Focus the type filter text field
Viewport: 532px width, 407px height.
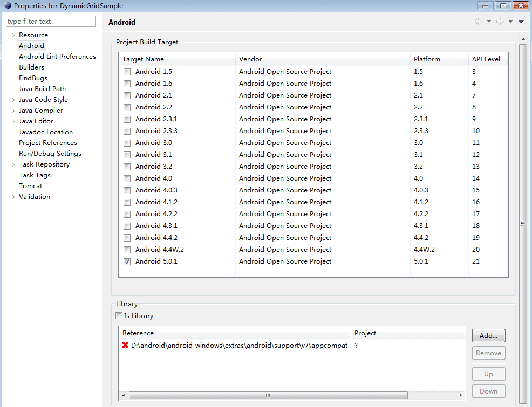point(51,22)
